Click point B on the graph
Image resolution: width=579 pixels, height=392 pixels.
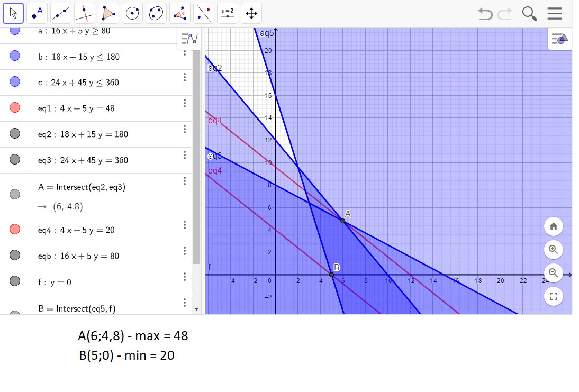coord(332,275)
